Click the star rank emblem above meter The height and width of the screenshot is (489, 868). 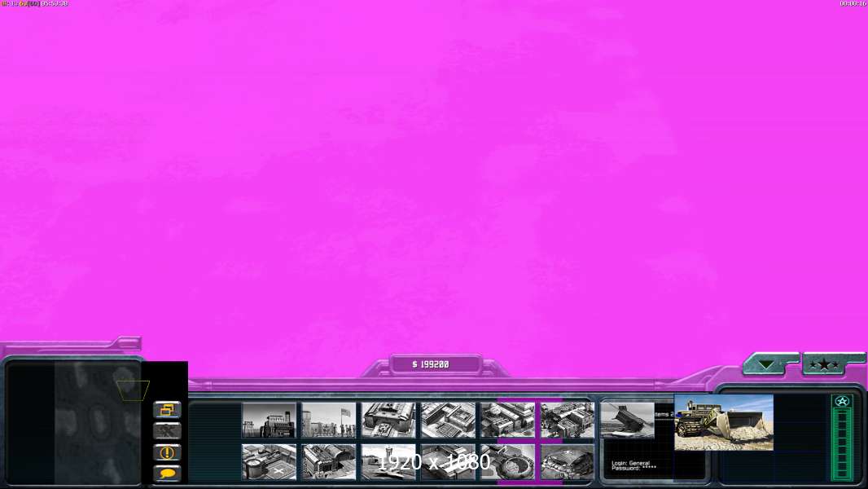(x=842, y=401)
